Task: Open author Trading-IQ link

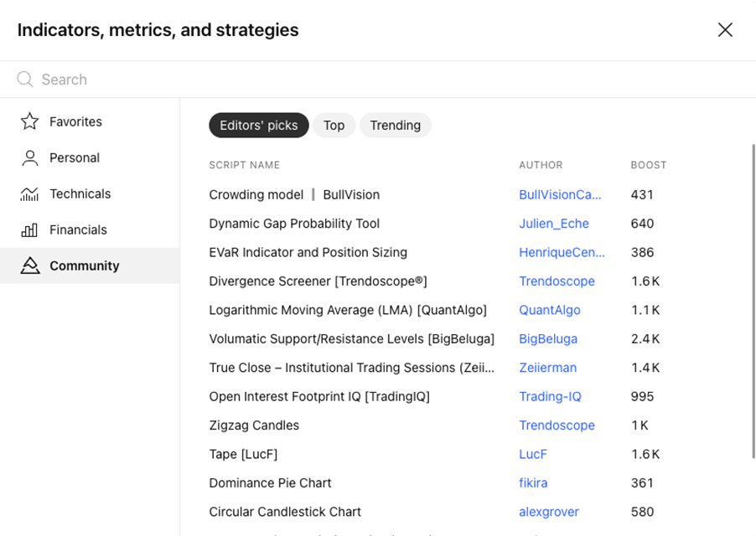Action: [550, 396]
